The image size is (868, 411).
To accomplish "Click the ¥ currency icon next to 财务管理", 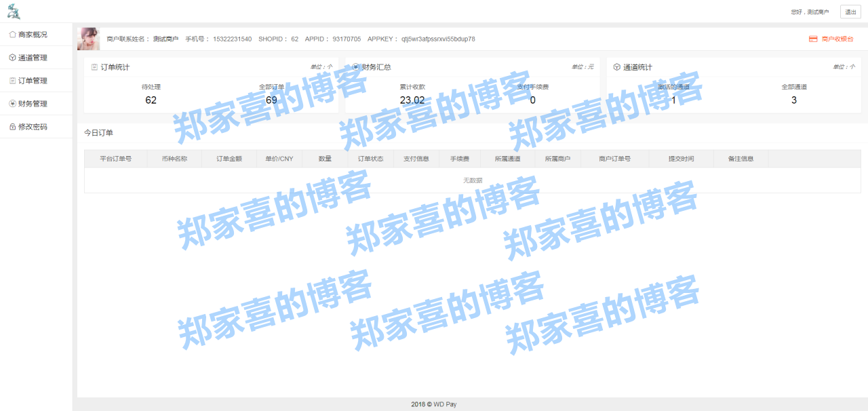I will click(x=12, y=103).
